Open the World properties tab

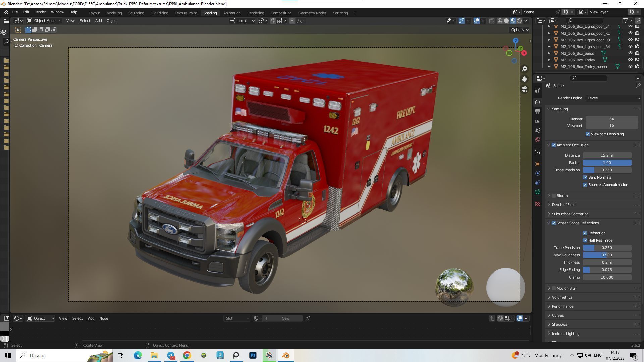pyautogui.click(x=538, y=140)
